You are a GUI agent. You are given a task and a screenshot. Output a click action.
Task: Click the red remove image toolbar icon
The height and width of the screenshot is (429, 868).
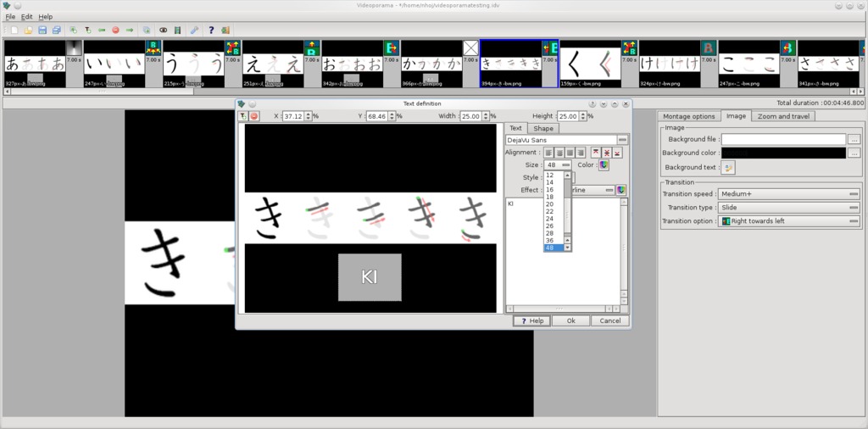coord(115,30)
